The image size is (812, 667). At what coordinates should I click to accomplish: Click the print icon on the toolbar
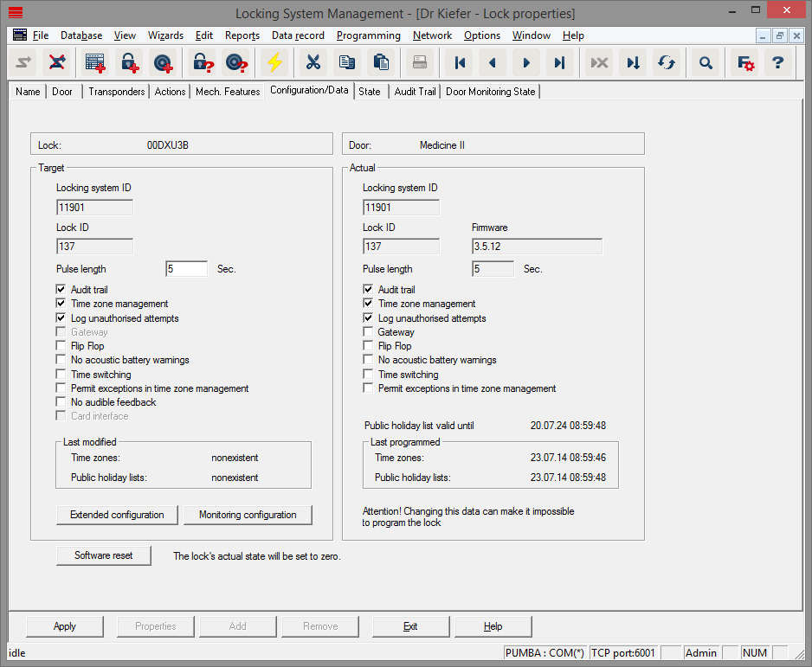coord(419,62)
